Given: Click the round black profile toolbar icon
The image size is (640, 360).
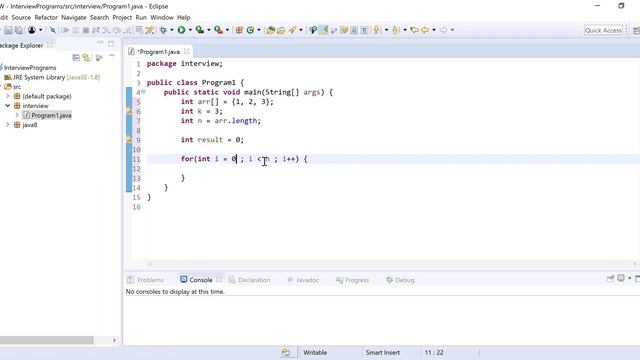Looking at the screenshot, I should click(32, 30).
